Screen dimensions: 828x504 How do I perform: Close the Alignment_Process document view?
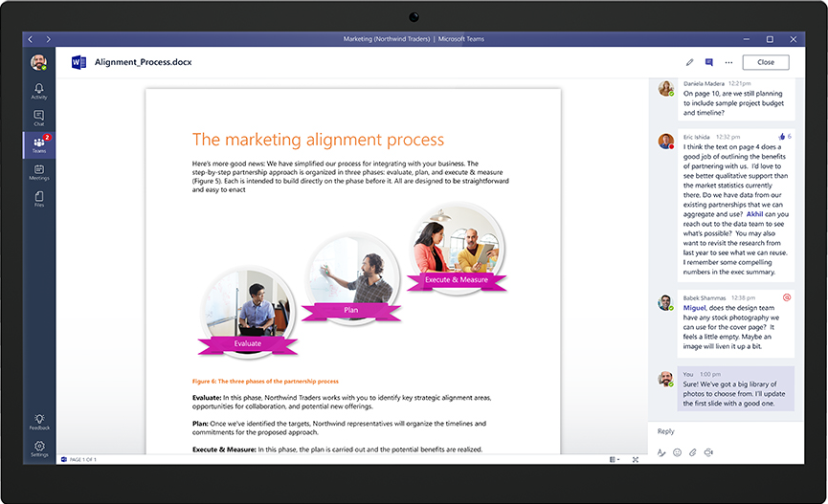coord(765,62)
